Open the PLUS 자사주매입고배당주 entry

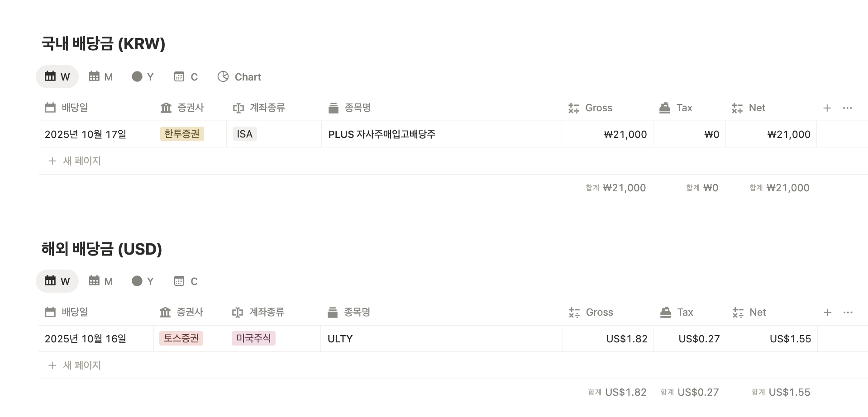pos(382,134)
